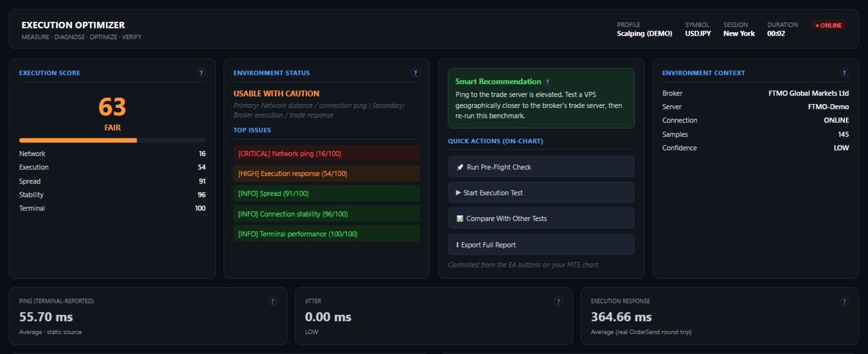Click the USDJPY symbol value
Image resolution: width=868 pixels, height=354 pixels.
tap(698, 33)
